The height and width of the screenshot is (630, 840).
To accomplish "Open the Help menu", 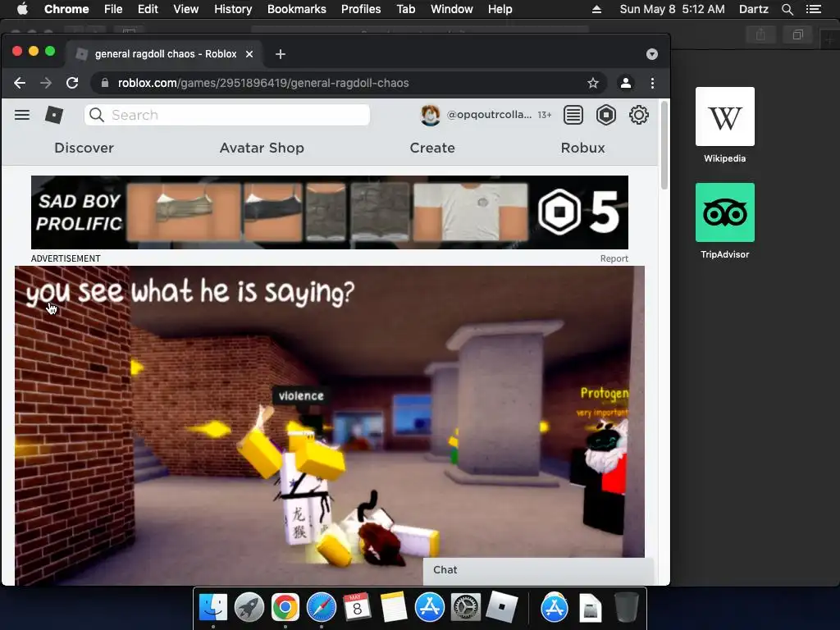I will (500, 9).
